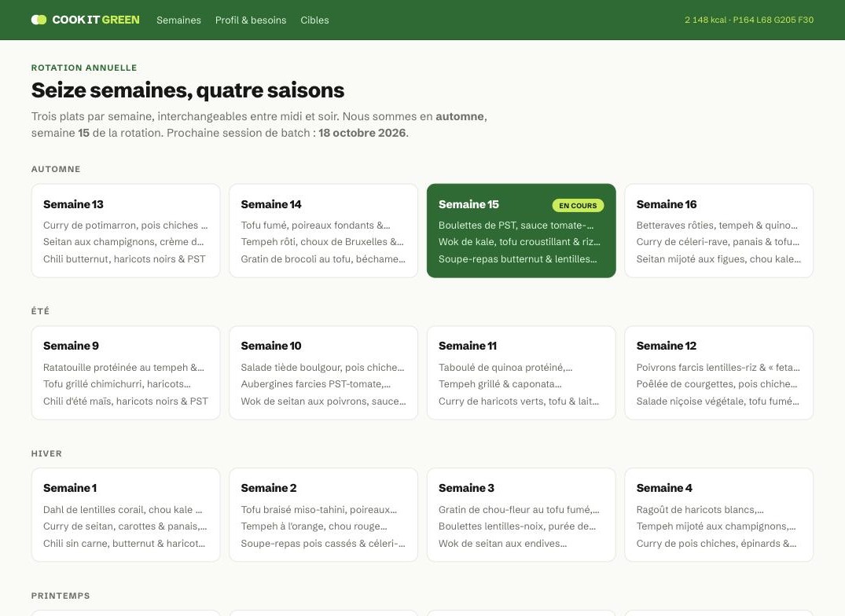This screenshot has width=845, height=616.
Task: Click the PRINTEMPS section label
Action: click(x=61, y=596)
